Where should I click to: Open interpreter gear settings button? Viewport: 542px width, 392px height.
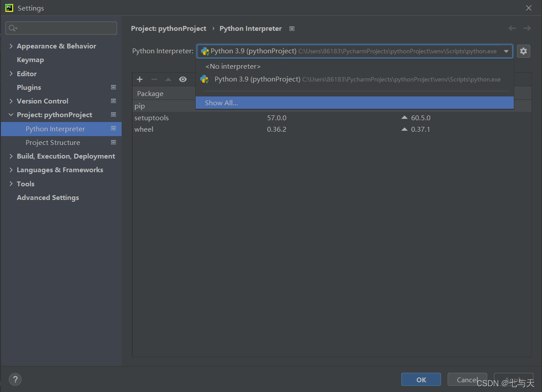point(523,51)
